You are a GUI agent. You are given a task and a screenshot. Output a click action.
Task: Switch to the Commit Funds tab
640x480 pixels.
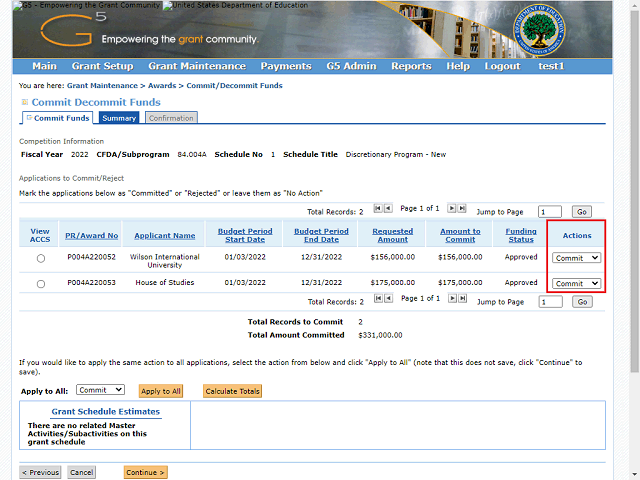[x=58, y=118]
